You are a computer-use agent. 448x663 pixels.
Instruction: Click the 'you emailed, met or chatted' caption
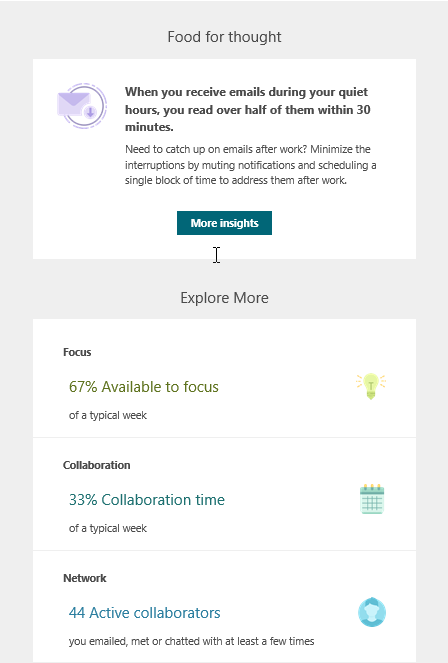[191, 641]
